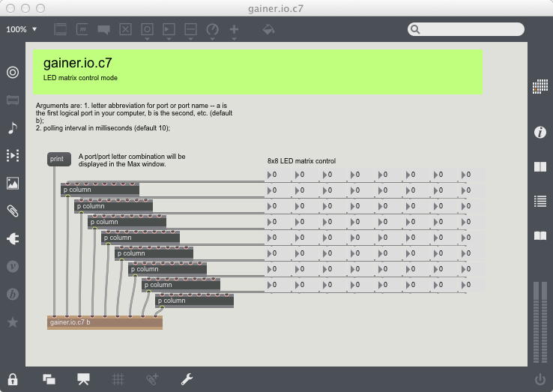Select the topmost p column subpatcher
The height and width of the screenshot is (392, 553).
100,190
